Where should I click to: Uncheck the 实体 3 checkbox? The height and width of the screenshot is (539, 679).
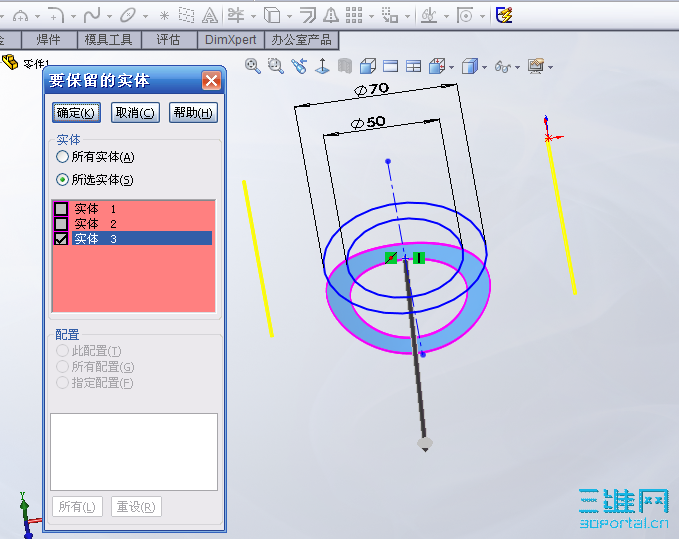61,239
